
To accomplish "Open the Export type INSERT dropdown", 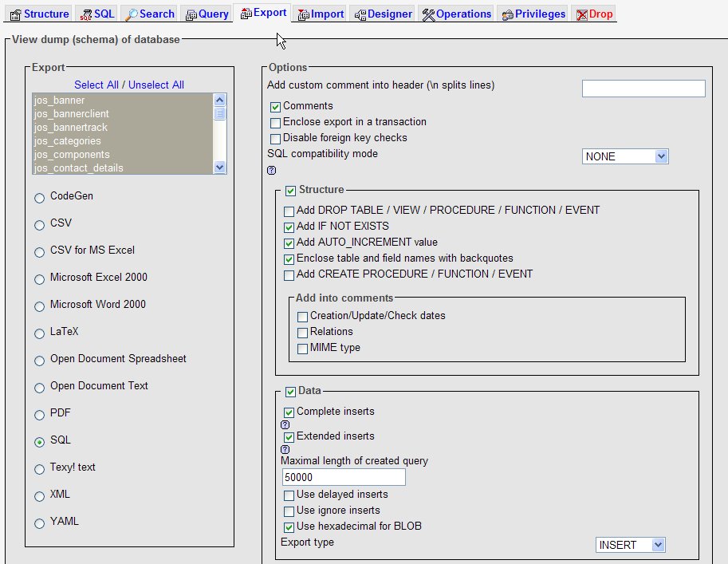I will pyautogui.click(x=631, y=545).
